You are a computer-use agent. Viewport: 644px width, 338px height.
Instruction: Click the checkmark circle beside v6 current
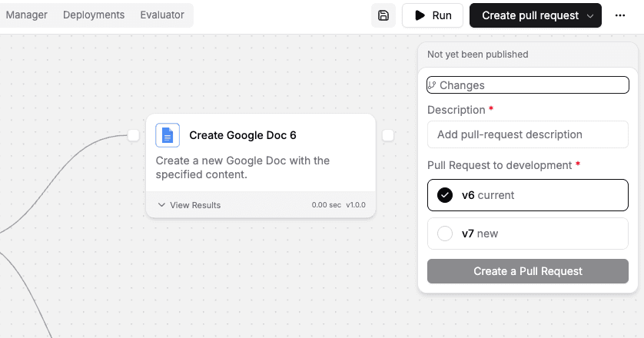click(x=445, y=195)
